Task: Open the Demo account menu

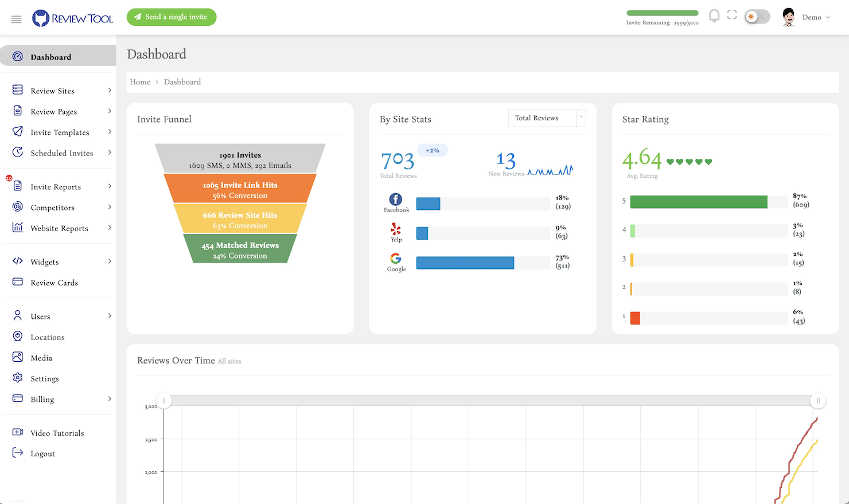Action: click(x=816, y=17)
